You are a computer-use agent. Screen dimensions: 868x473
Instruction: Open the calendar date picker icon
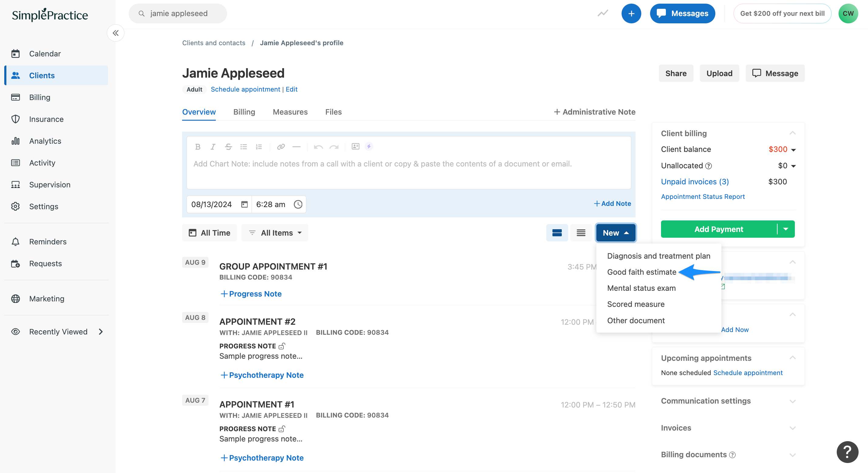point(244,204)
